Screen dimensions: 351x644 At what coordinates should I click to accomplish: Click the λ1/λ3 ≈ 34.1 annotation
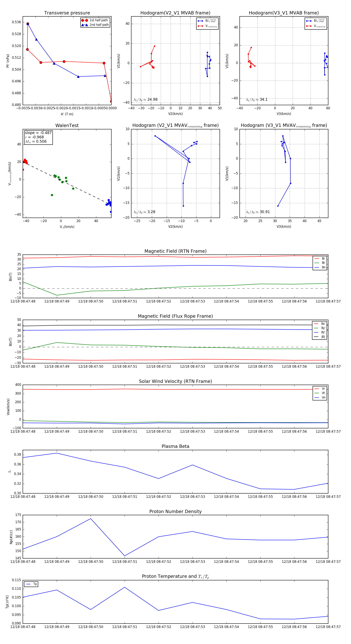click(x=257, y=100)
